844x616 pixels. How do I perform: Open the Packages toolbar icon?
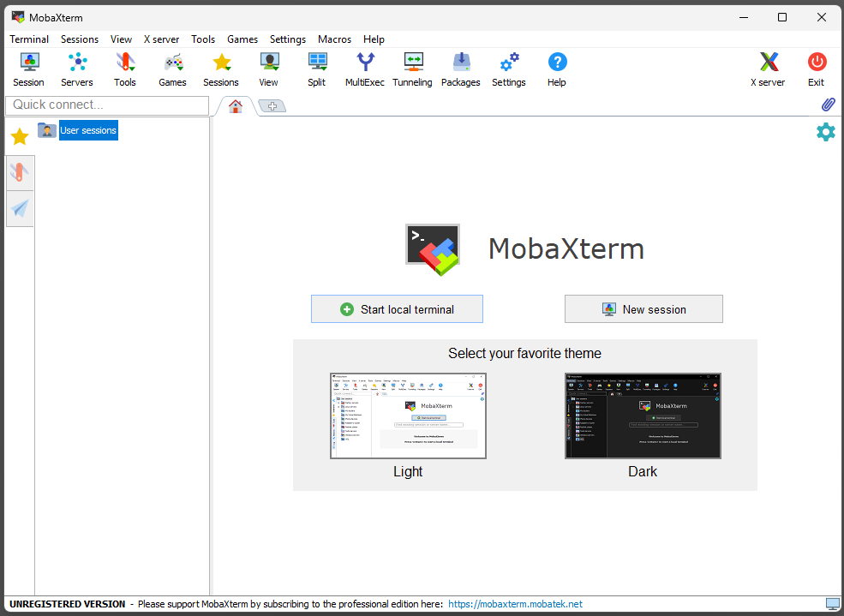tap(461, 69)
